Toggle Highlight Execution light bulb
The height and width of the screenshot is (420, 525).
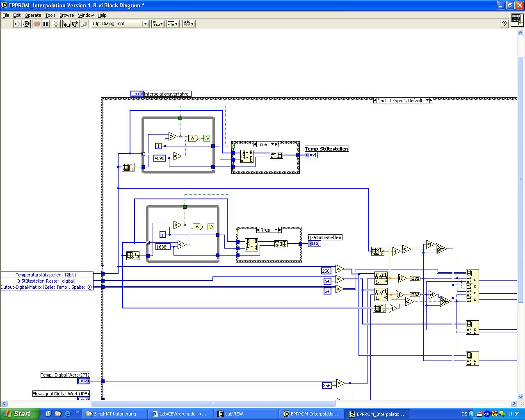[x=57, y=24]
